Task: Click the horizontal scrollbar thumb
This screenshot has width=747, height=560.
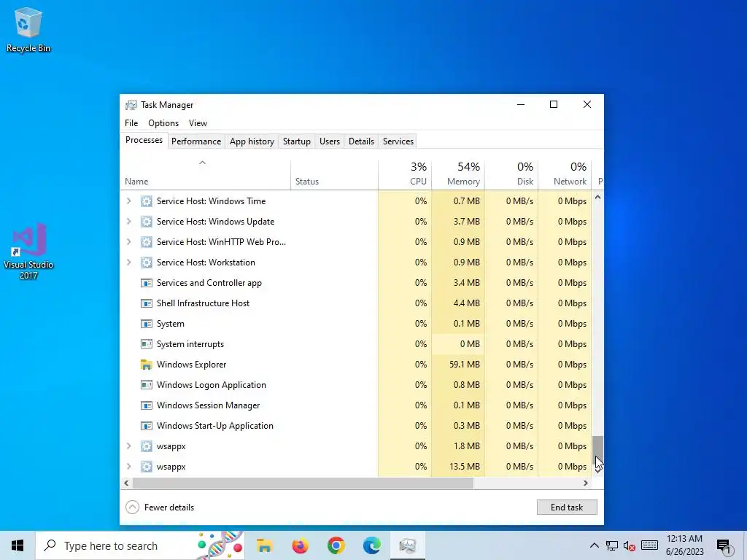Action: [303, 483]
